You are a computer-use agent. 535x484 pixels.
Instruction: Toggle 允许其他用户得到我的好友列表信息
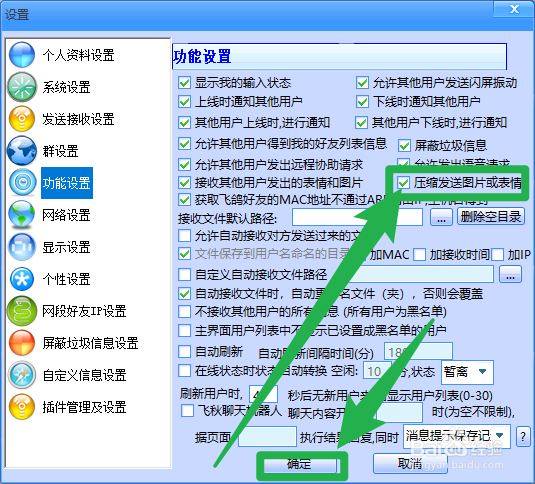pos(184,144)
